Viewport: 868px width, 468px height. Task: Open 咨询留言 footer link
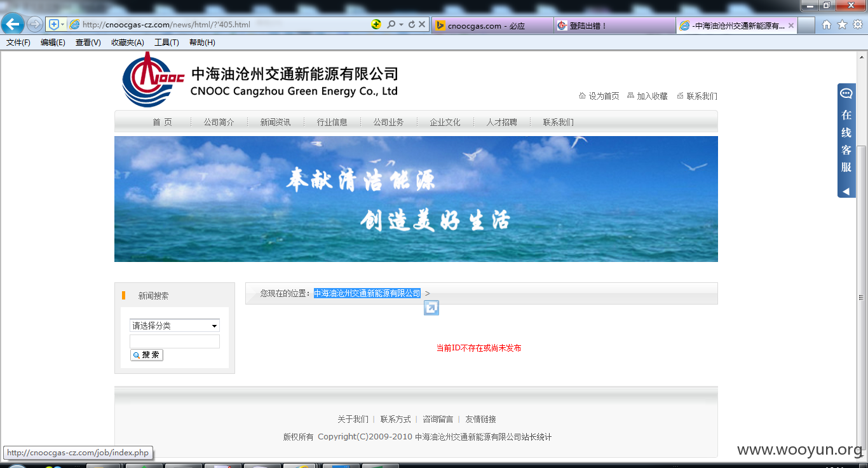point(438,419)
